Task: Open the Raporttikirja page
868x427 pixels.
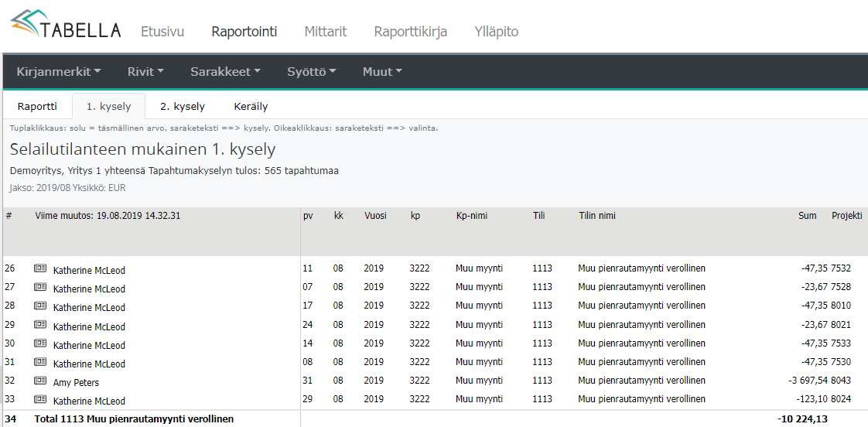Action: click(410, 32)
